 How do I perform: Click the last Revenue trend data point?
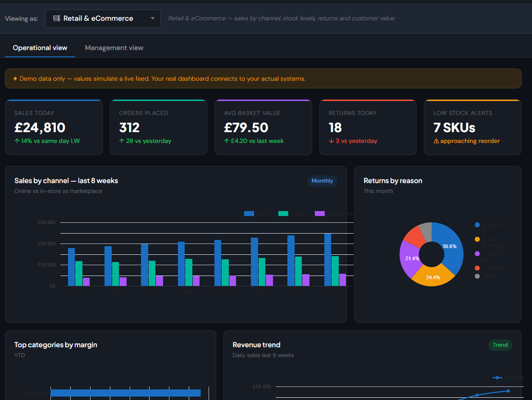[x=508, y=391]
